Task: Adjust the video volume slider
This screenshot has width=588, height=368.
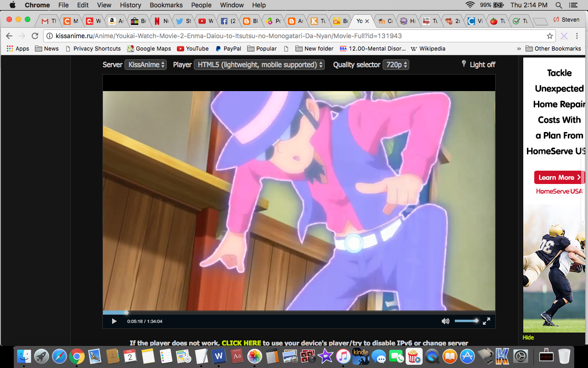Action: point(466,321)
